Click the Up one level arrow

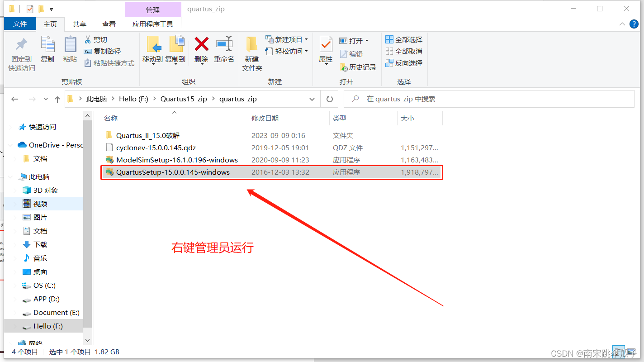point(57,99)
